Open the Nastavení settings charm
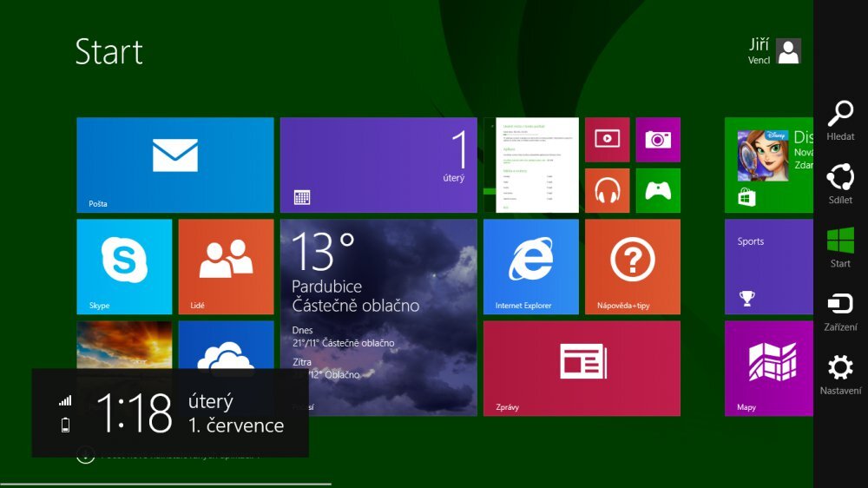 [840, 375]
